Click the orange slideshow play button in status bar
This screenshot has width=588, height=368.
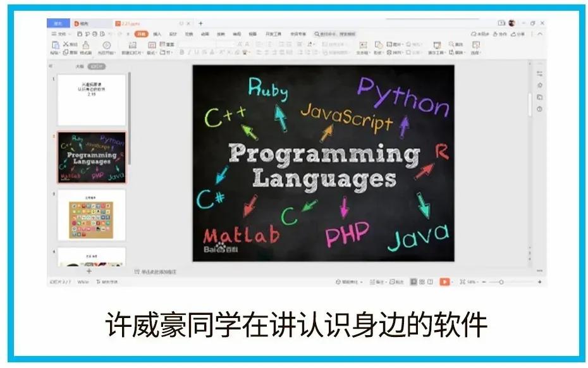[x=444, y=282]
